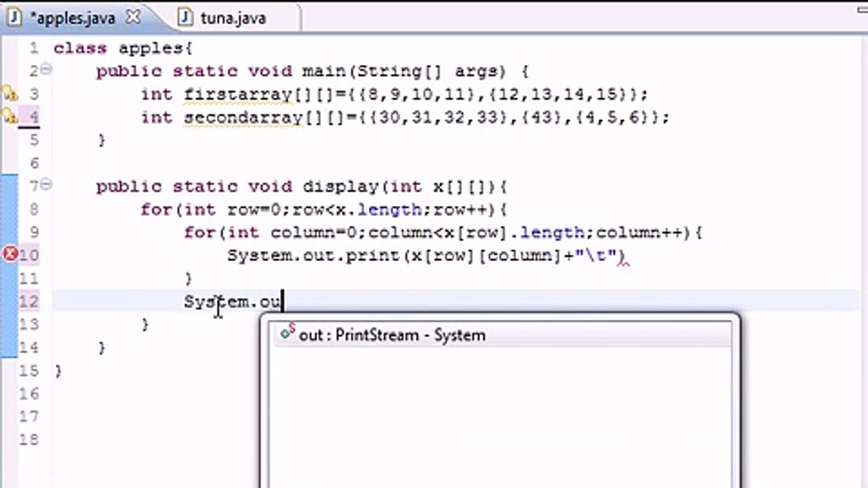Click 'main(String[] args)' on line 2
This screenshot has height=488, width=868.
(x=404, y=71)
